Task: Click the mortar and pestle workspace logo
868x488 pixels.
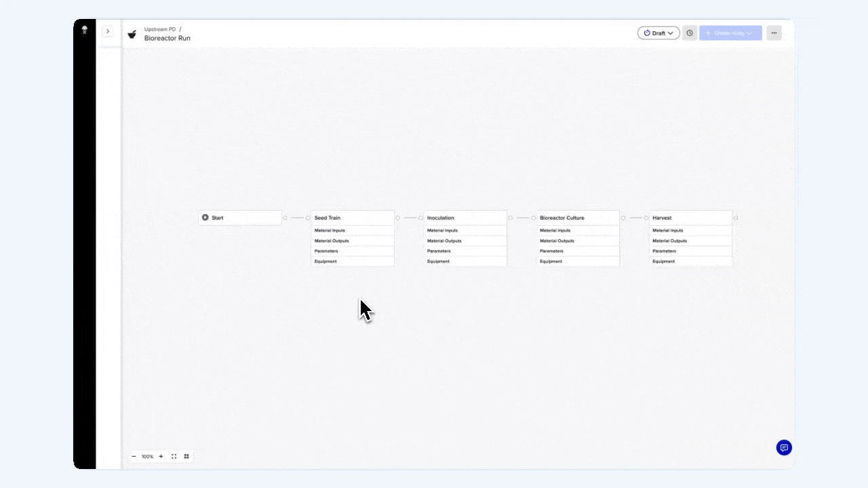Action: (132, 34)
